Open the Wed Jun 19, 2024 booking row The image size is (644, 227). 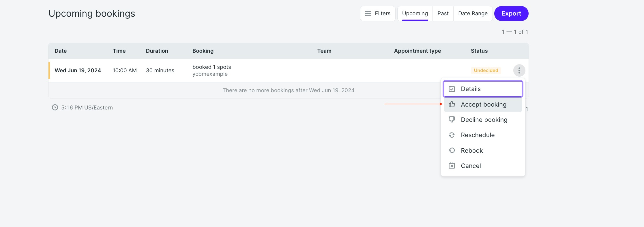pyautogui.click(x=289, y=71)
